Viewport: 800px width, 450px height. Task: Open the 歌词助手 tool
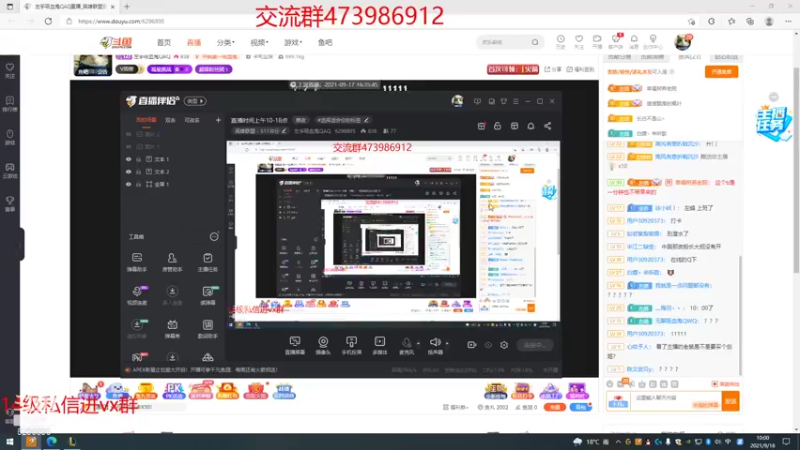click(208, 329)
